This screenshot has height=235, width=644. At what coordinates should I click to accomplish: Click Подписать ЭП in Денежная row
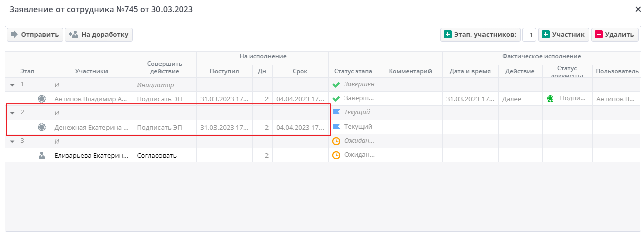165,127
